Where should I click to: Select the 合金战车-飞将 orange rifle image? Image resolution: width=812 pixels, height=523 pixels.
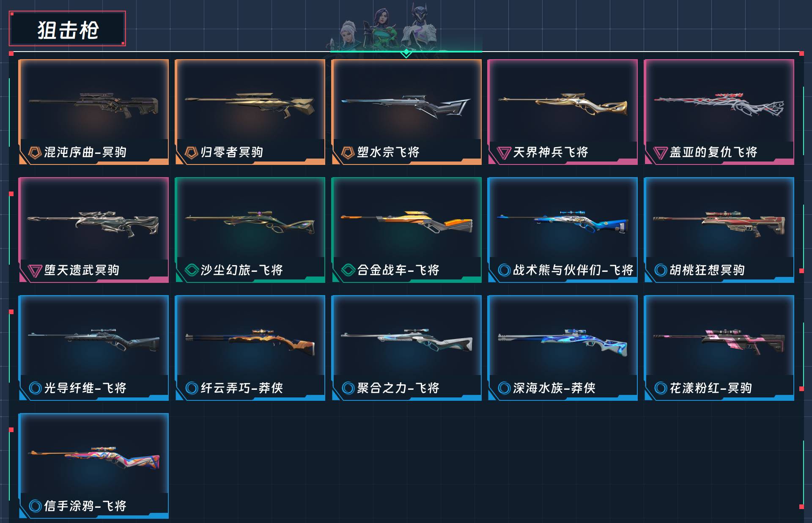point(406,222)
